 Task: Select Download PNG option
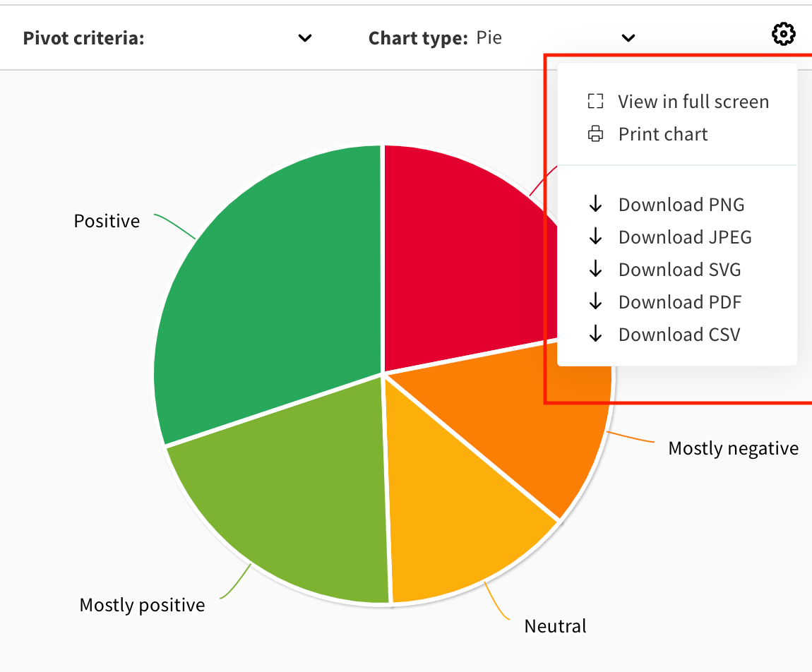coord(681,205)
